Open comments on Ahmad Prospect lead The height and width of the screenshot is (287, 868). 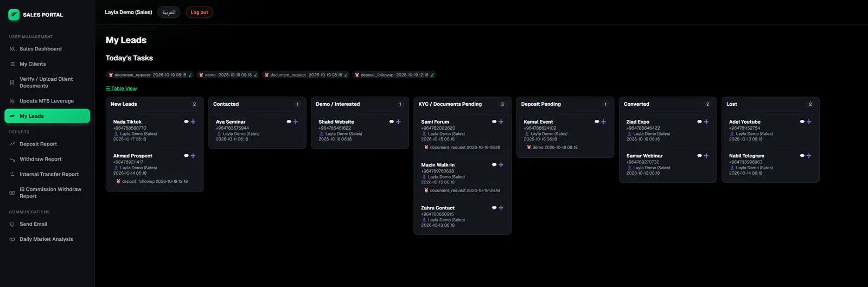(186, 156)
